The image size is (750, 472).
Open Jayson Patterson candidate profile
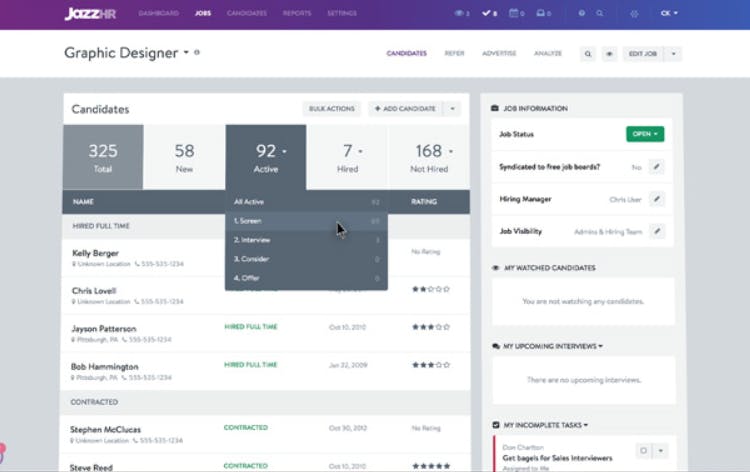point(104,329)
